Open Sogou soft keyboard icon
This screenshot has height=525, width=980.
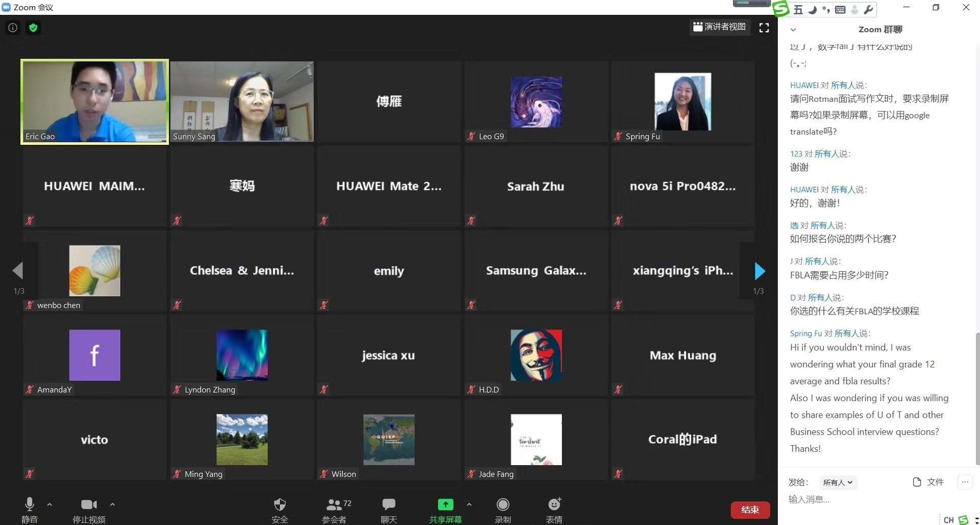click(840, 9)
